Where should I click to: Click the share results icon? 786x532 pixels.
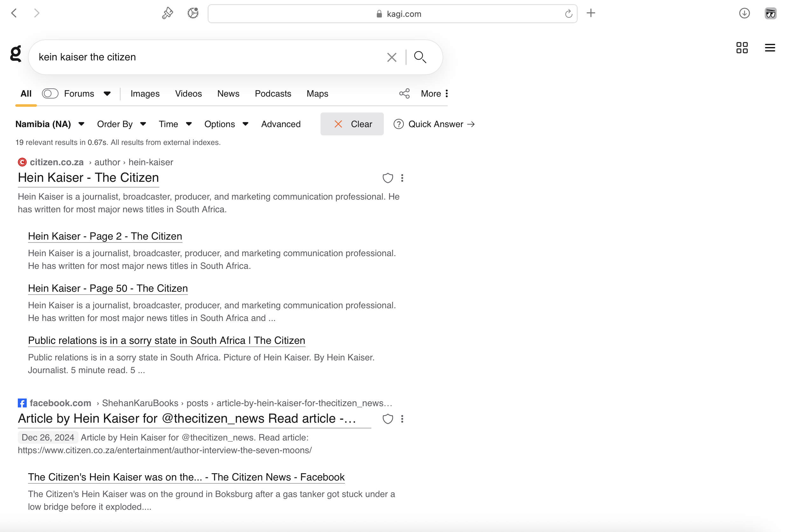tap(404, 94)
